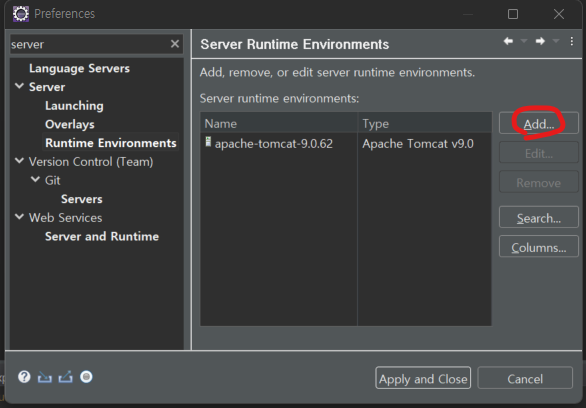Click the Help question mark icon
The image size is (586, 408).
(x=24, y=377)
